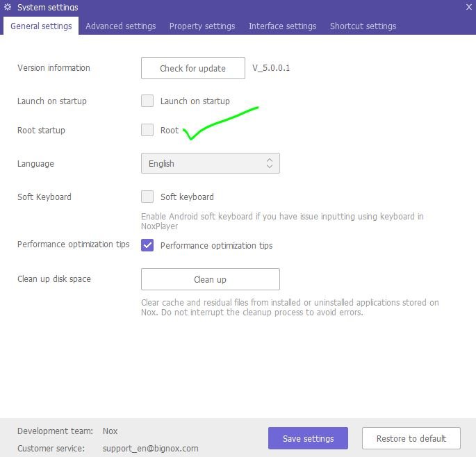476x457 pixels.
Task: Click the left Performance optimization tips row label
Action: (74, 244)
